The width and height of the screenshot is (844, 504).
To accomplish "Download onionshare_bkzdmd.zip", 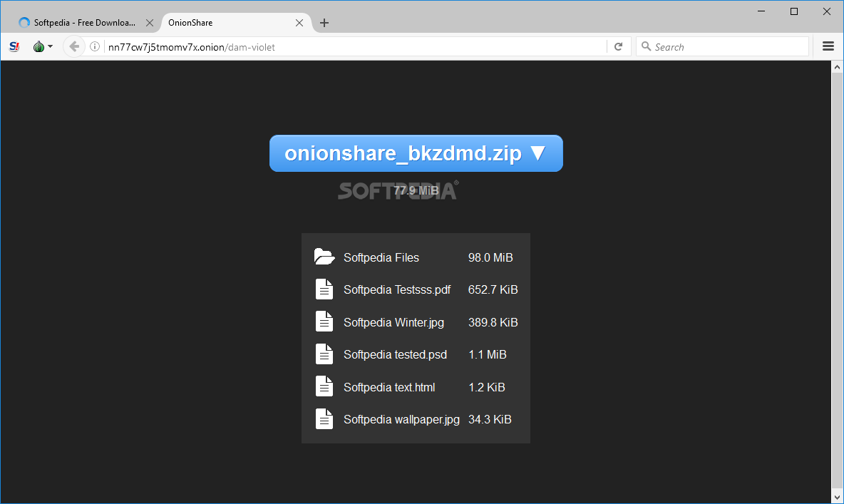I will click(x=416, y=153).
